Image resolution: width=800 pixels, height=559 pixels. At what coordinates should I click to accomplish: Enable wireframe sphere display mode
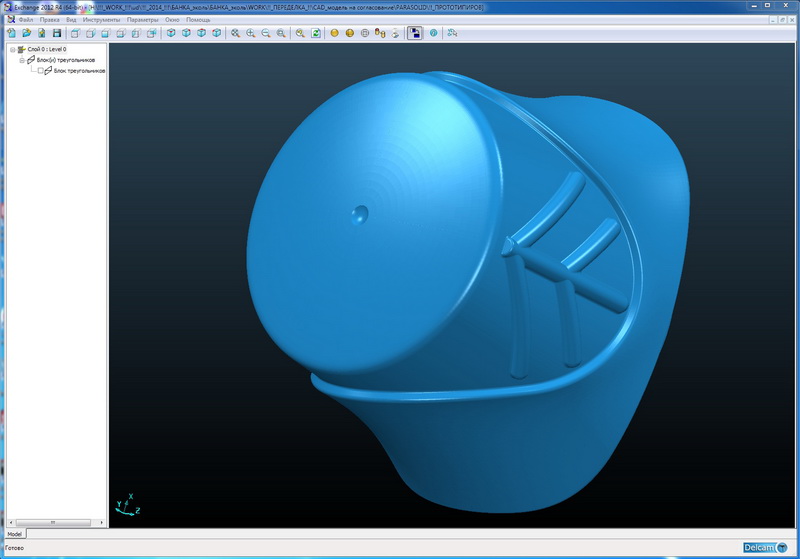click(x=365, y=33)
